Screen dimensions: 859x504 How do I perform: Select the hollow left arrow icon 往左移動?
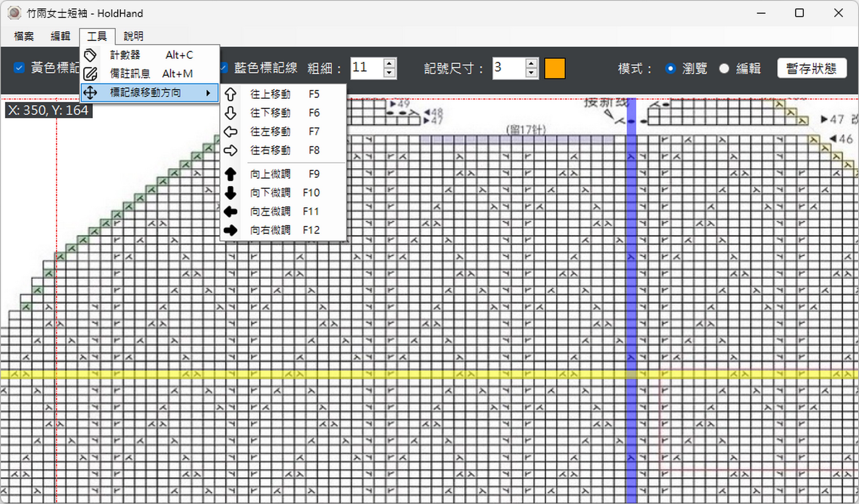[230, 131]
